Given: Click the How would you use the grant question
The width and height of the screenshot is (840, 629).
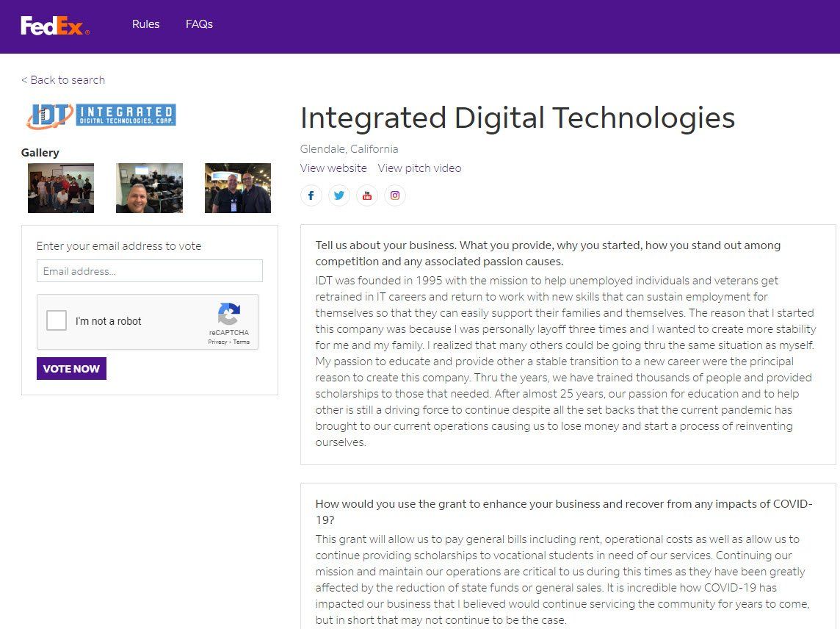Looking at the screenshot, I should [x=564, y=512].
